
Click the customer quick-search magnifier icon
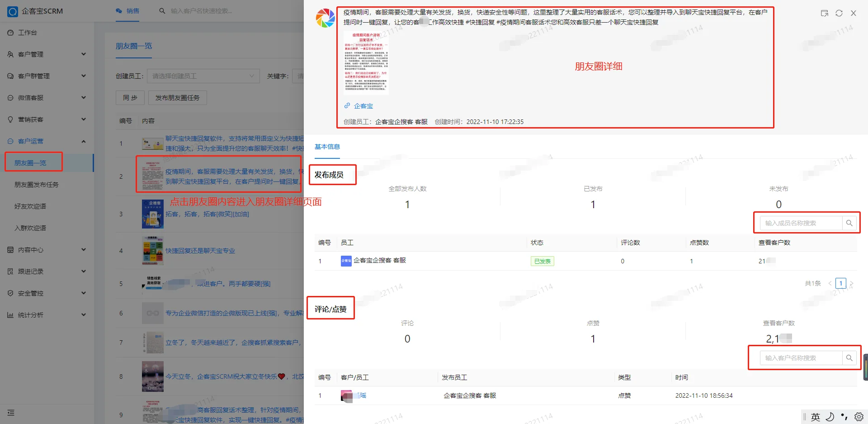click(x=162, y=11)
